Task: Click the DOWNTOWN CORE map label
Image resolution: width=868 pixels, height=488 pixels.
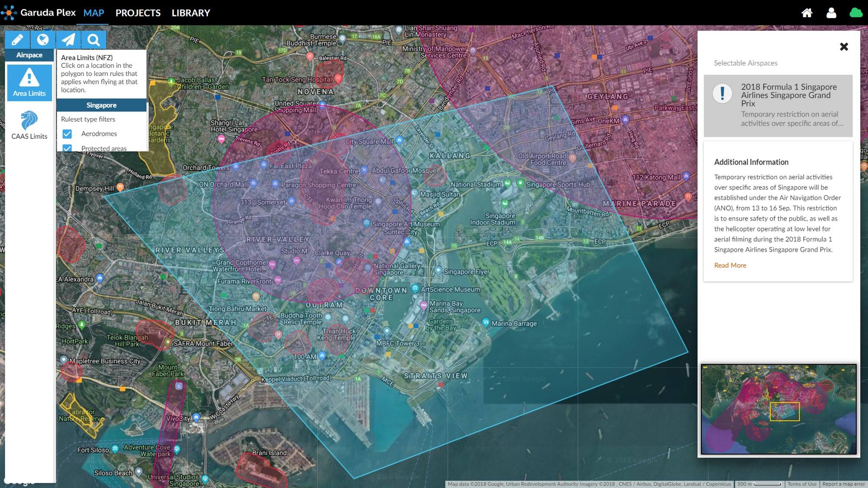Action: (x=381, y=294)
